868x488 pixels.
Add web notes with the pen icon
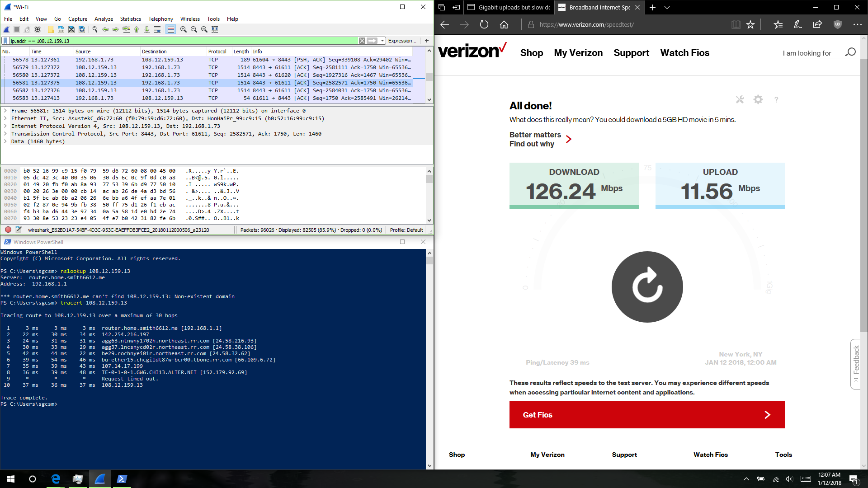[x=798, y=24]
